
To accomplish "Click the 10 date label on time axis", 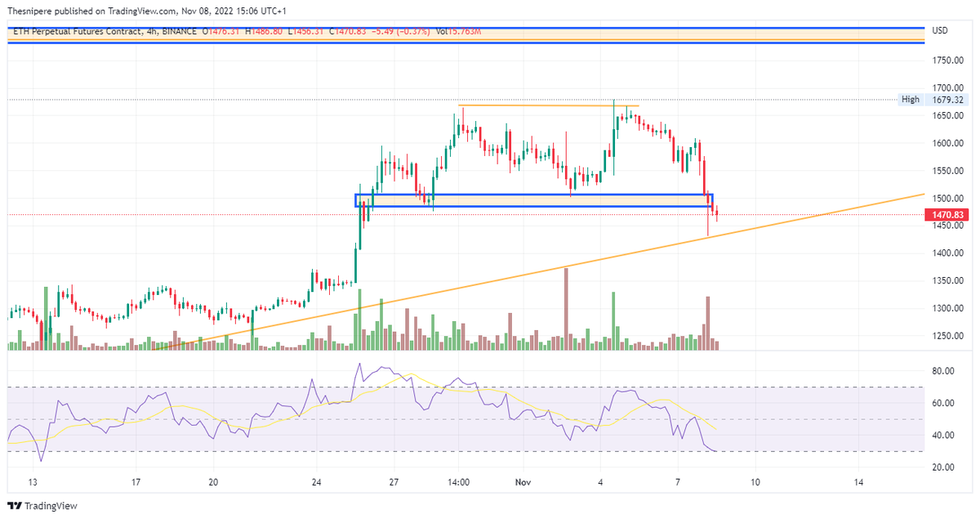I will point(755,483).
